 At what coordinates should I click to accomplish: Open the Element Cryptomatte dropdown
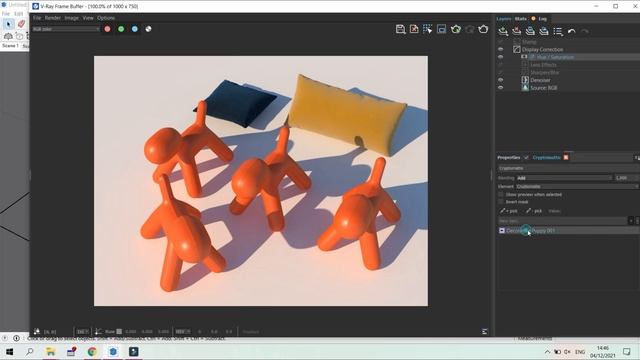(x=577, y=186)
